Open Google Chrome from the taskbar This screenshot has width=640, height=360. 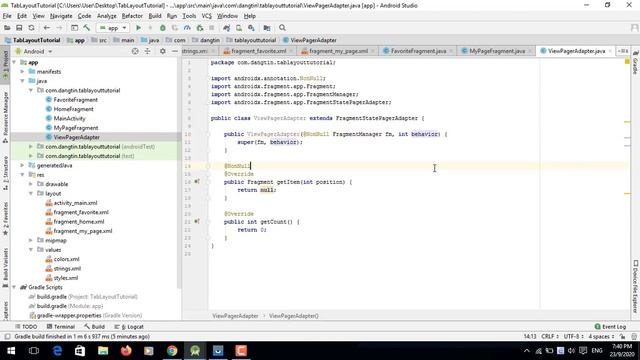[172, 351]
